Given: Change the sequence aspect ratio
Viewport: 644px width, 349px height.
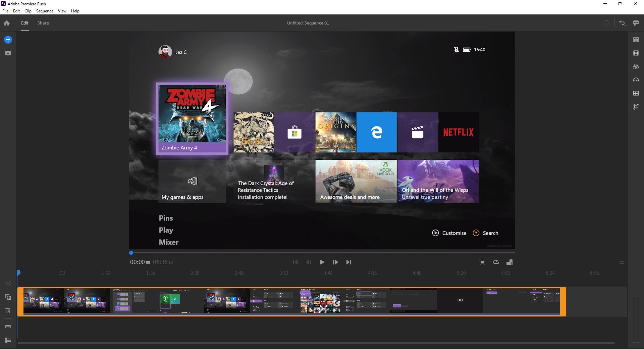Looking at the screenshot, I should pyautogui.click(x=509, y=262).
